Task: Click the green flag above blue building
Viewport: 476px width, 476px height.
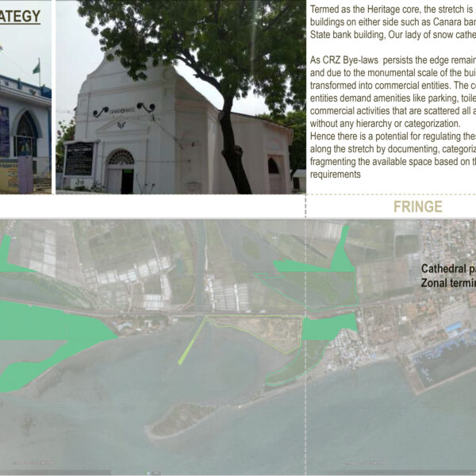Action: pos(36,68)
